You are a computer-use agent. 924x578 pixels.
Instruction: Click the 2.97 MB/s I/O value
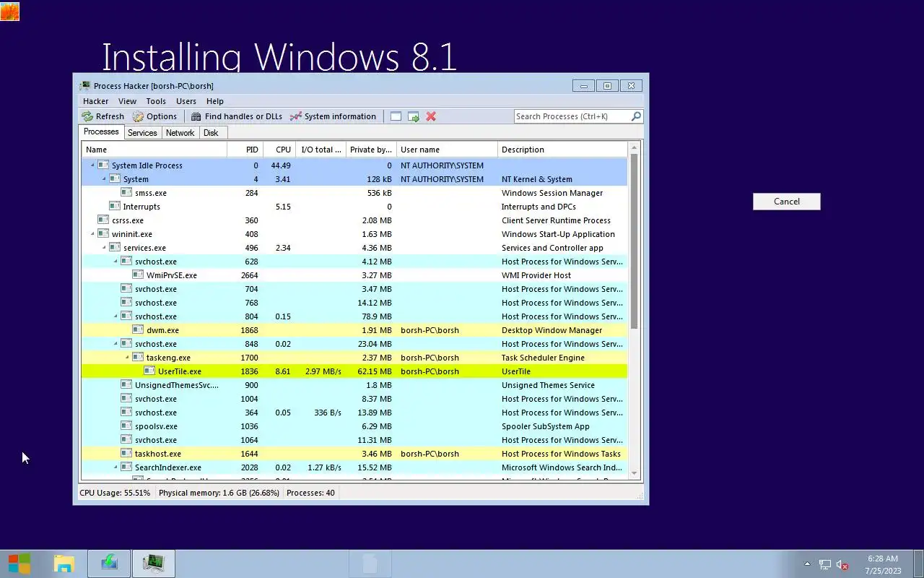[323, 371]
